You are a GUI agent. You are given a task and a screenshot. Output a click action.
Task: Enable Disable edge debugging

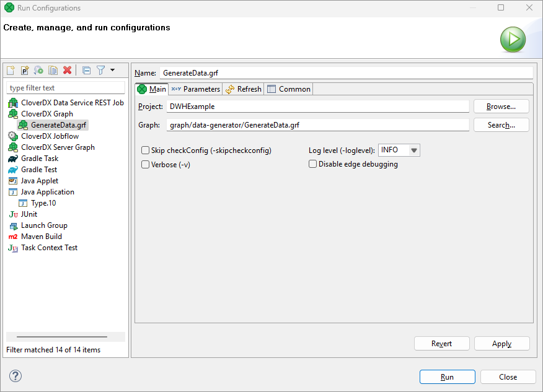coord(312,163)
